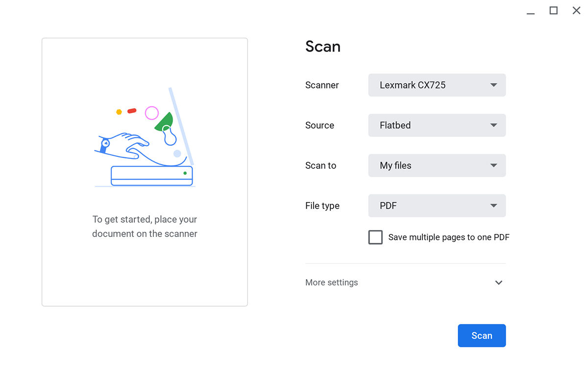Open the Scan to destination dropdown

tap(437, 165)
